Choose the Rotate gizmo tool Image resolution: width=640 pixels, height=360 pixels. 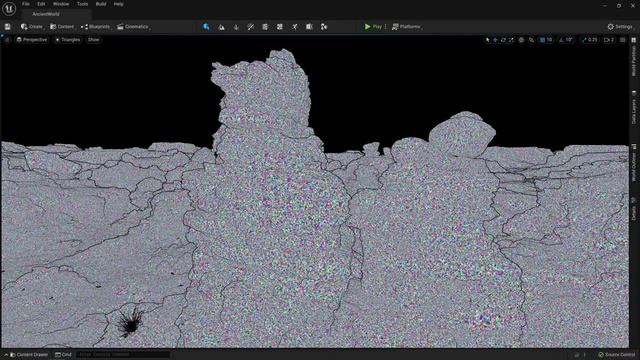pos(503,40)
